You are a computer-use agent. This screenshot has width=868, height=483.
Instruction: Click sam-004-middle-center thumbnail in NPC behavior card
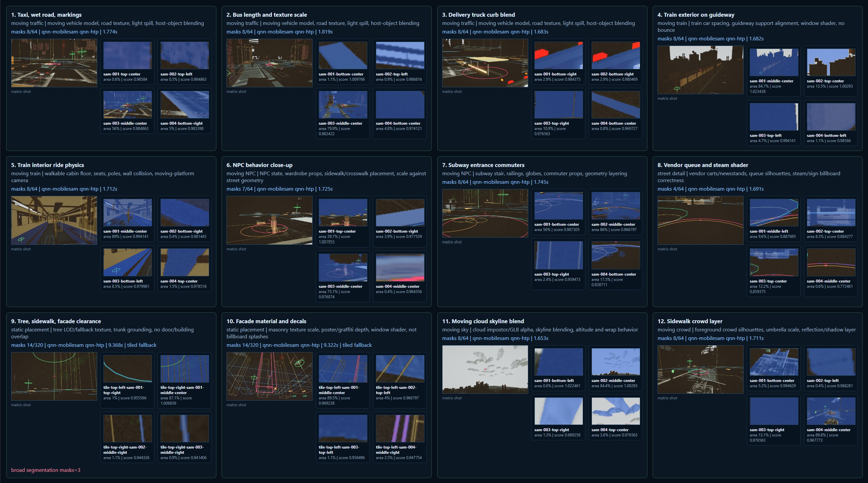coord(400,268)
